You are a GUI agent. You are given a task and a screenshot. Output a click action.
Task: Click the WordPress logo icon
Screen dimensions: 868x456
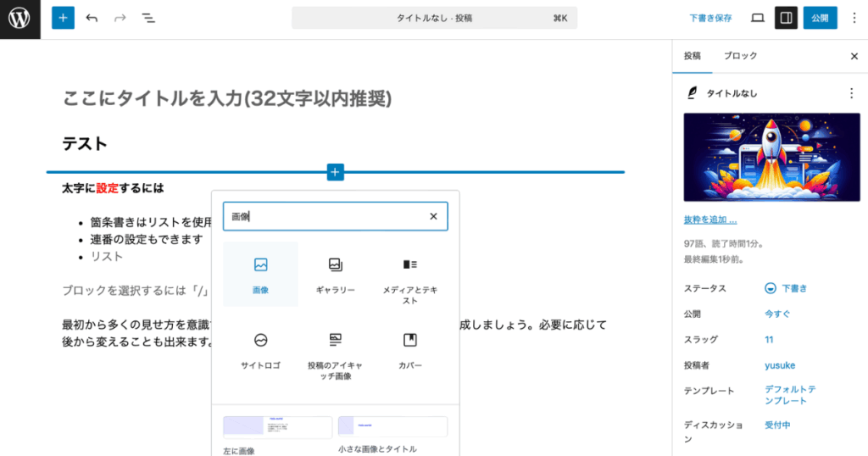coord(19,19)
